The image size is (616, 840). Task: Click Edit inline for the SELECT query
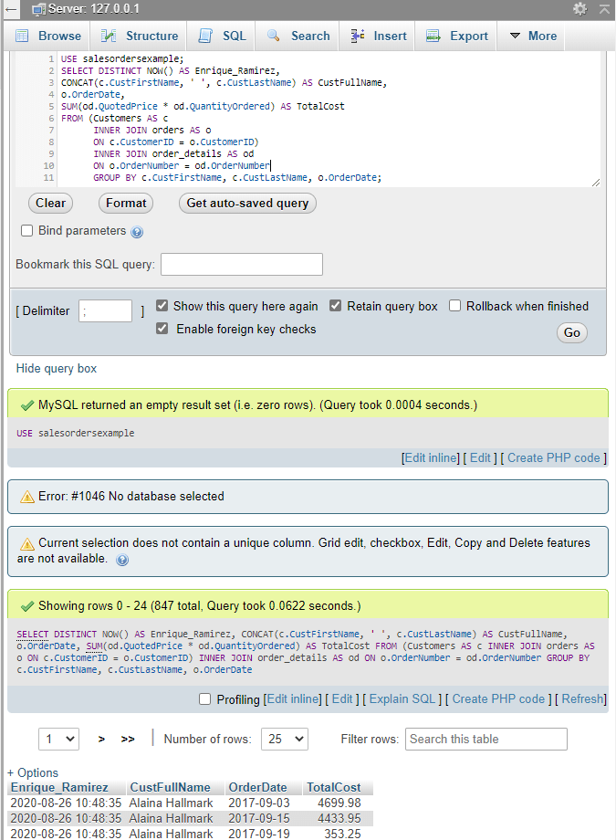click(294, 699)
